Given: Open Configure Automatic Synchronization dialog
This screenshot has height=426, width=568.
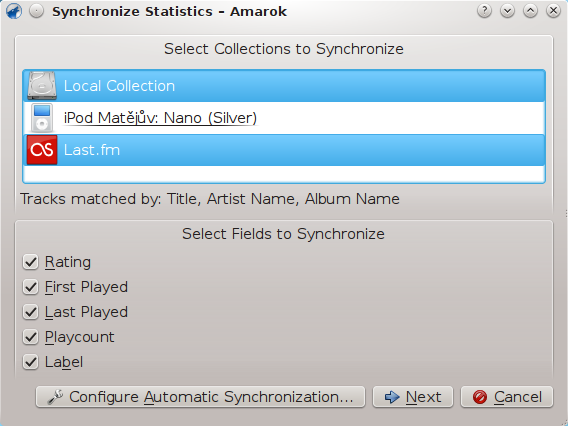Looking at the screenshot, I should (x=200, y=397).
